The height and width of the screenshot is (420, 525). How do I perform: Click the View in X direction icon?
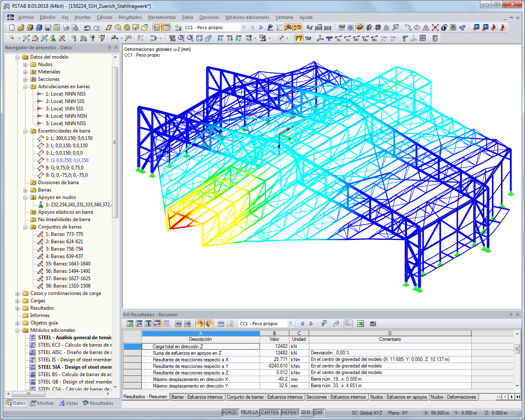(x=220, y=38)
